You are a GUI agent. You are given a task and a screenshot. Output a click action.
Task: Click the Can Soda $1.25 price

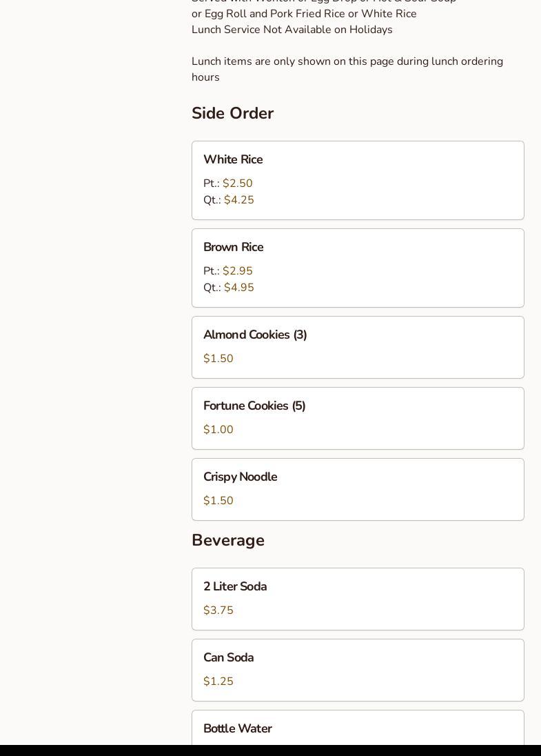[x=218, y=682]
